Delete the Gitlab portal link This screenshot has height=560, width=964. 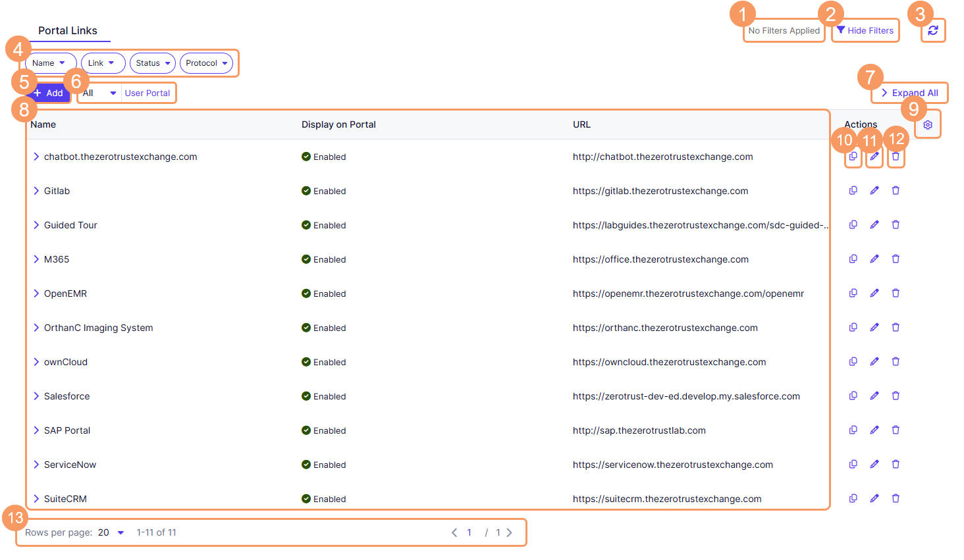click(x=896, y=191)
